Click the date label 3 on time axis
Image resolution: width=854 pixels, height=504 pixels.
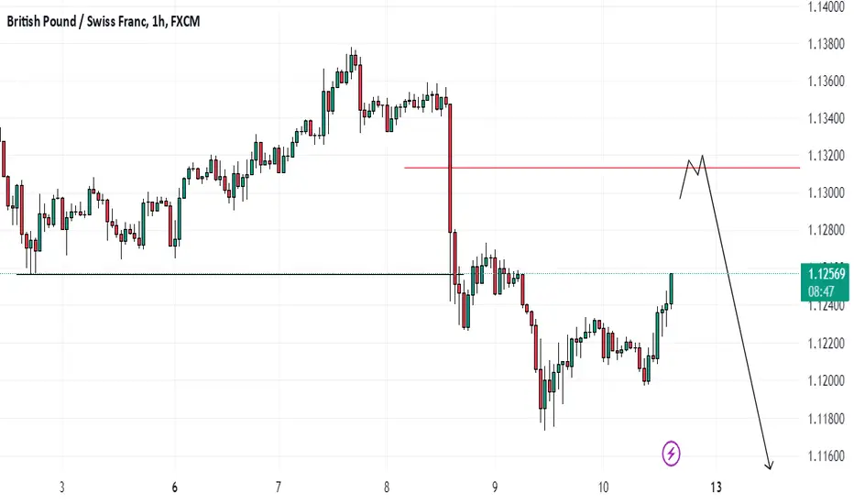(x=62, y=488)
